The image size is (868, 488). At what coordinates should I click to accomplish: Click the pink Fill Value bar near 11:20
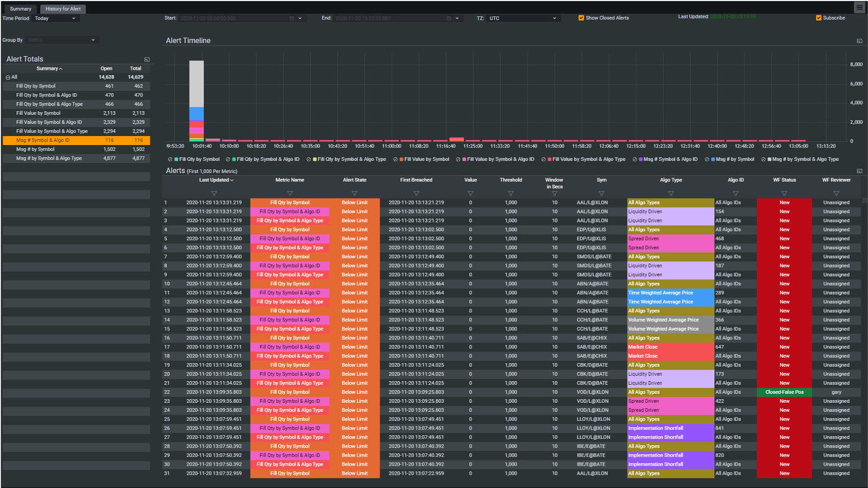pos(456,139)
